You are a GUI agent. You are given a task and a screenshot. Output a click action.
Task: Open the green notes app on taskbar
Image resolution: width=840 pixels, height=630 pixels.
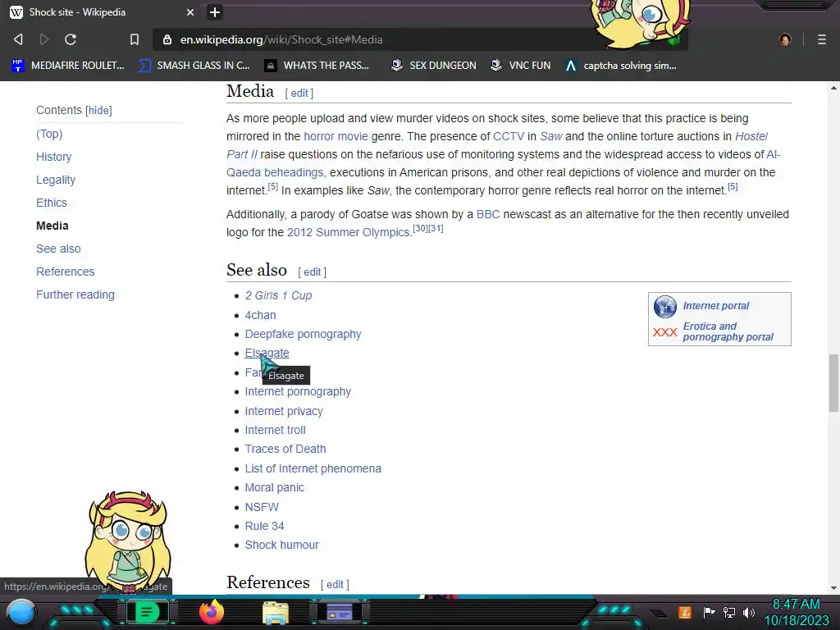tap(146, 612)
